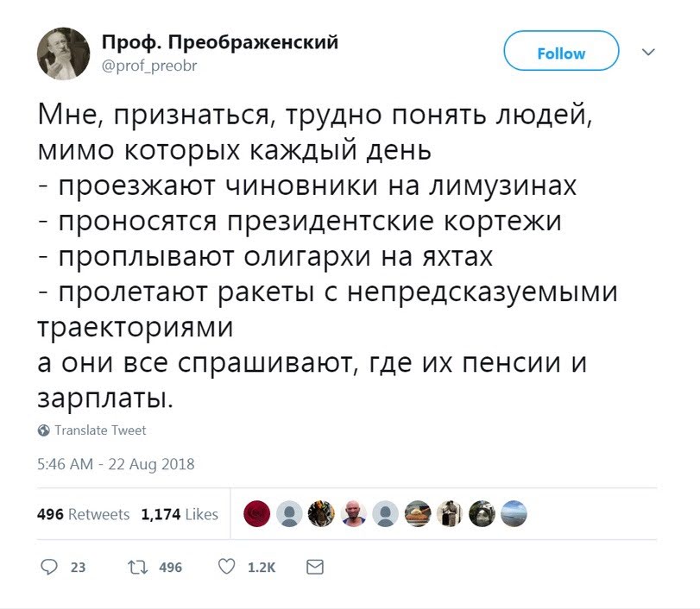This screenshot has height=609, width=700.
Task: Expand the tweet options chevron menu
Action: click(650, 52)
